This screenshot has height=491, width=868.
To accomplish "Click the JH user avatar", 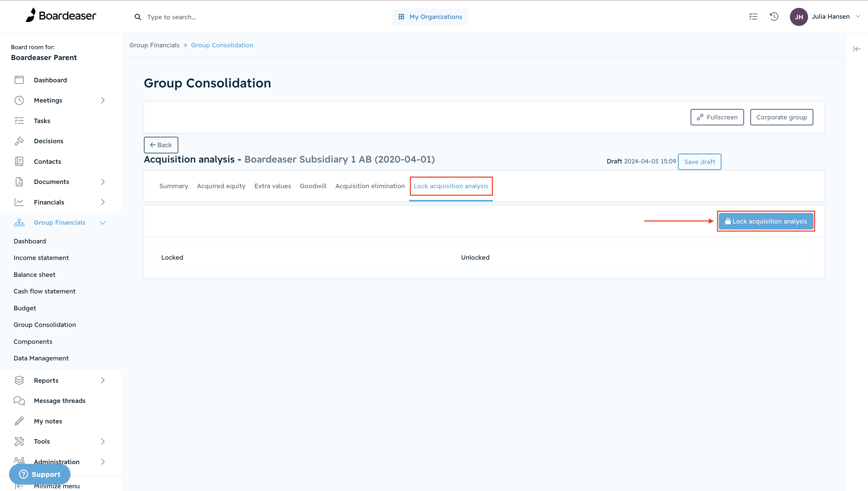I will click(799, 17).
